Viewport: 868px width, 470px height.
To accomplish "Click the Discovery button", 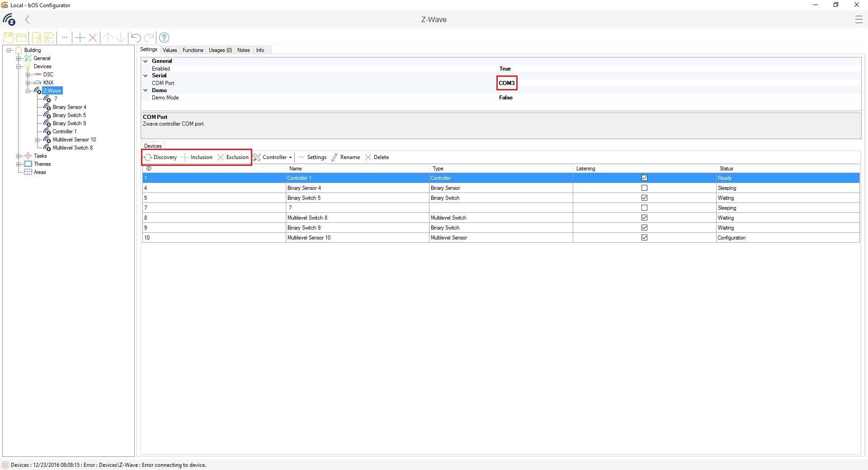I will [x=160, y=157].
